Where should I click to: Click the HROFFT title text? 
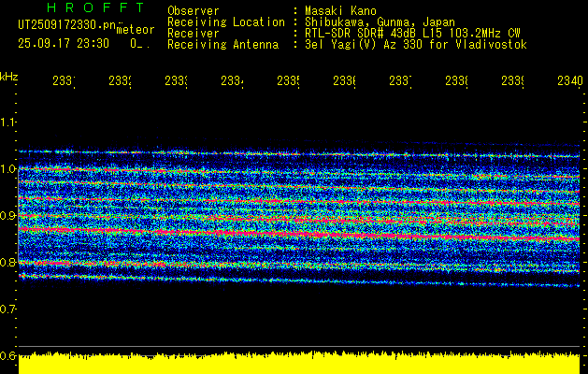[95, 7]
